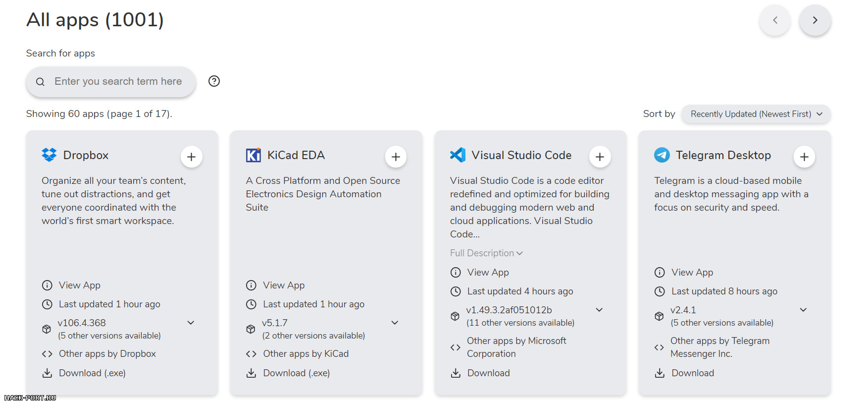
Task: Click the clock icon on the KiCad EDA card
Action: (251, 304)
